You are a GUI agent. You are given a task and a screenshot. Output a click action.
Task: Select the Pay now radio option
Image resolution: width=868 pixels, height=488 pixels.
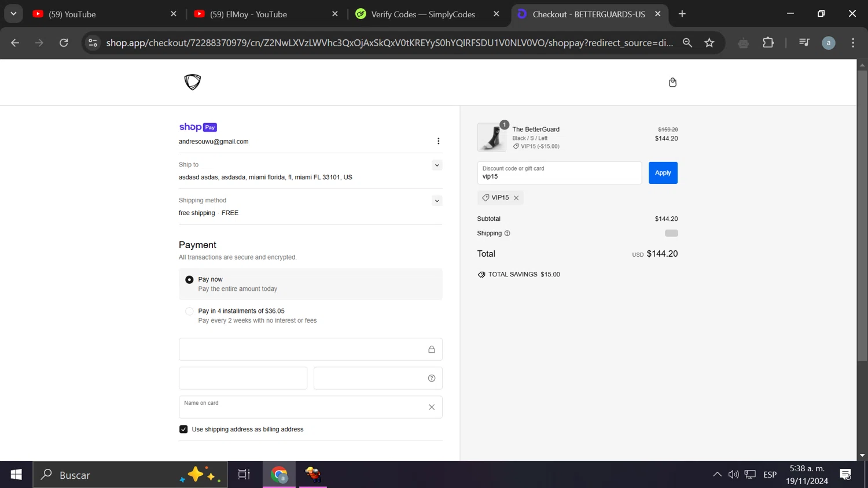(189, 280)
